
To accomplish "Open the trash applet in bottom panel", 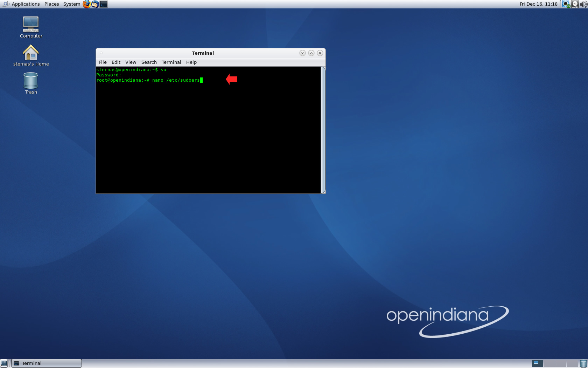I will click(583, 363).
